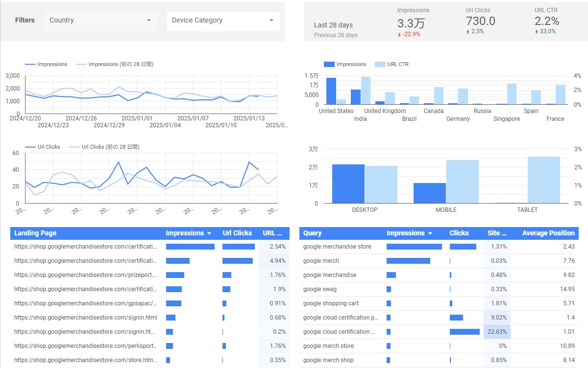588x368 pixels.
Task: Click the Url Clicks scorecard value 730.0
Action: tap(481, 21)
